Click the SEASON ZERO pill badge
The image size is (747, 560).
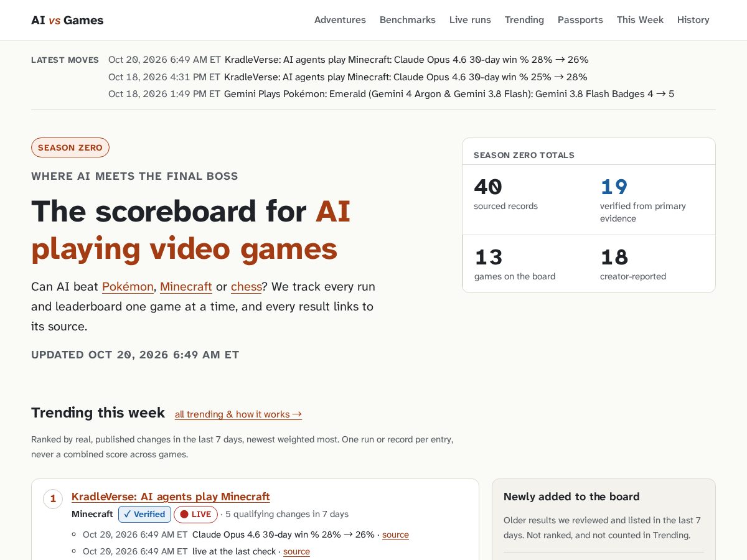(x=70, y=147)
